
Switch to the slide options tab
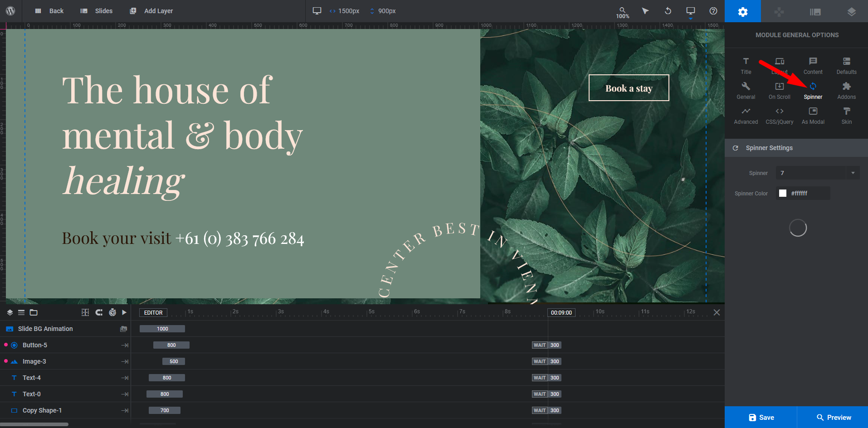[x=815, y=11]
